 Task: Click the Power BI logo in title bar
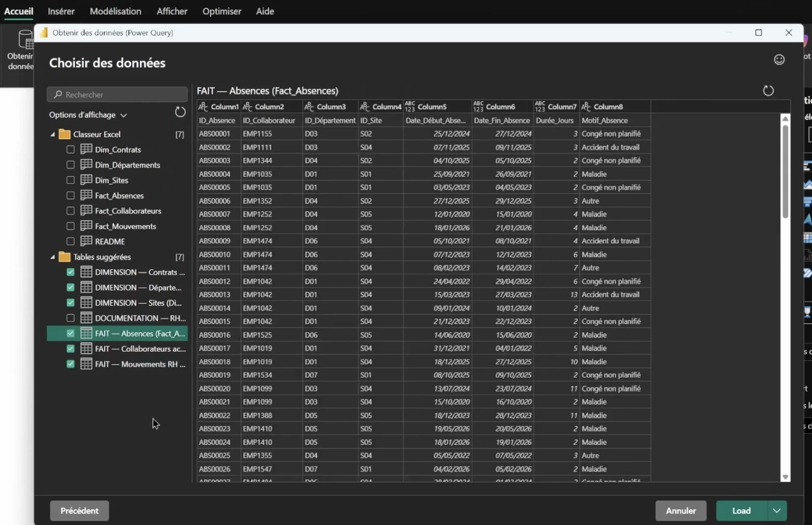(44, 32)
